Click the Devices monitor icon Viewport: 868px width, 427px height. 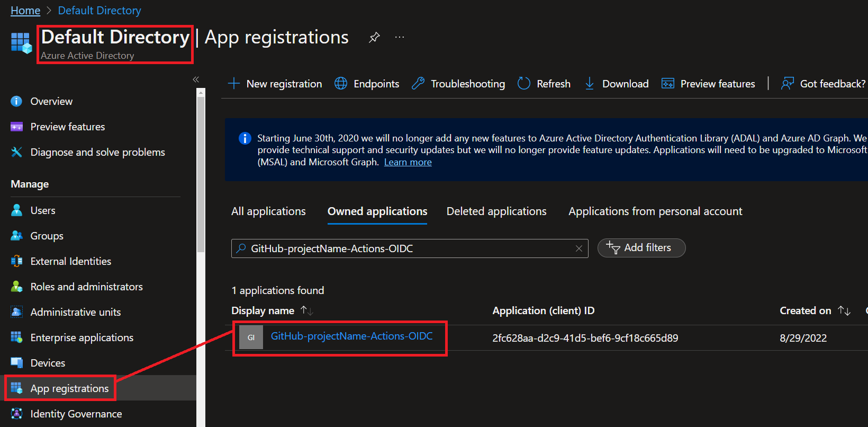(x=16, y=363)
